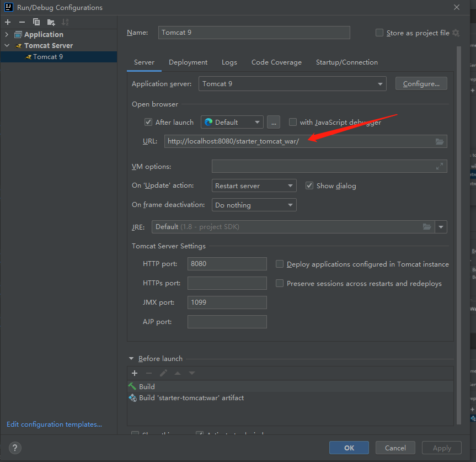Screen dimensions: 476x462
Task: Open the JRE dropdown arrow
Action: [x=441, y=227]
